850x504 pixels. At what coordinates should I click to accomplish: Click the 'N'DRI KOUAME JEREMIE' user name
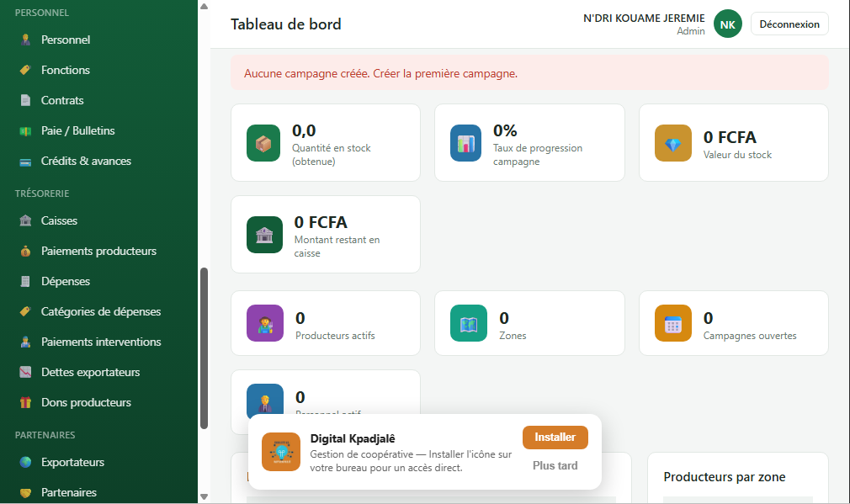[644, 19]
